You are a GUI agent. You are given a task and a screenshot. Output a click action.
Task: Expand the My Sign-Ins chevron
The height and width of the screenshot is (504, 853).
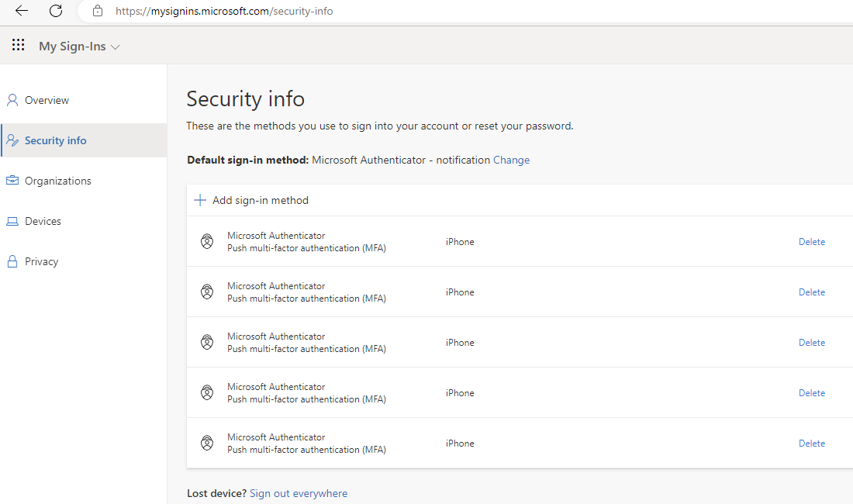coord(116,47)
